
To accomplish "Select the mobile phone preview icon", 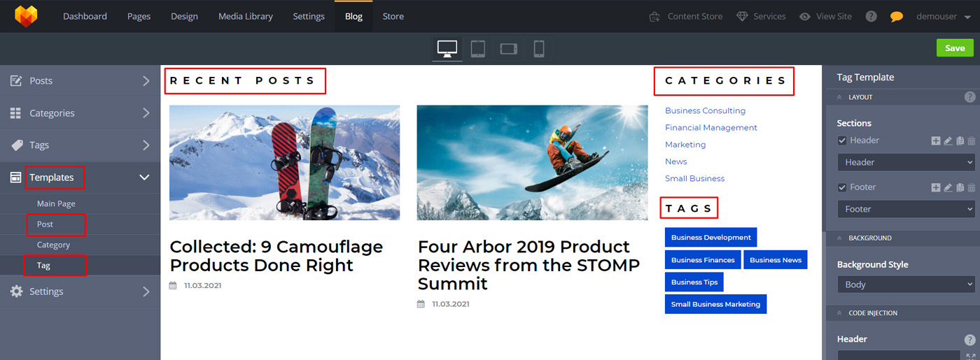I will tap(539, 48).
